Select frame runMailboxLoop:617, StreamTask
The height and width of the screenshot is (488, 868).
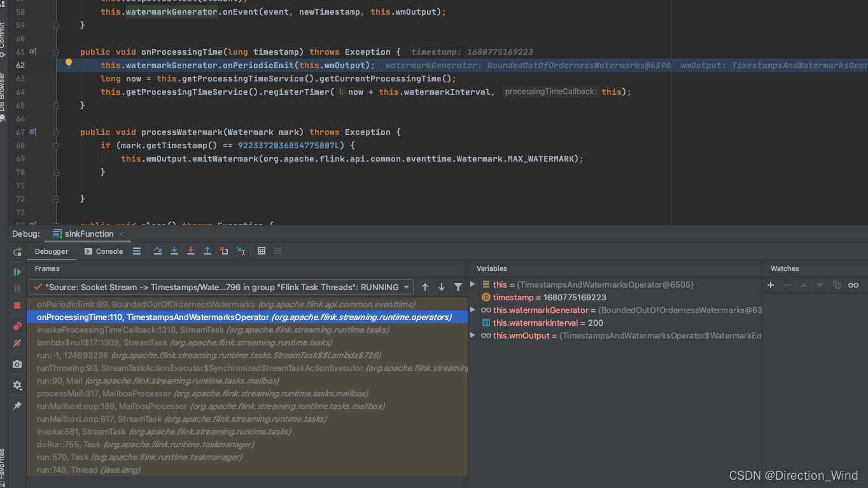pos(247,419)
